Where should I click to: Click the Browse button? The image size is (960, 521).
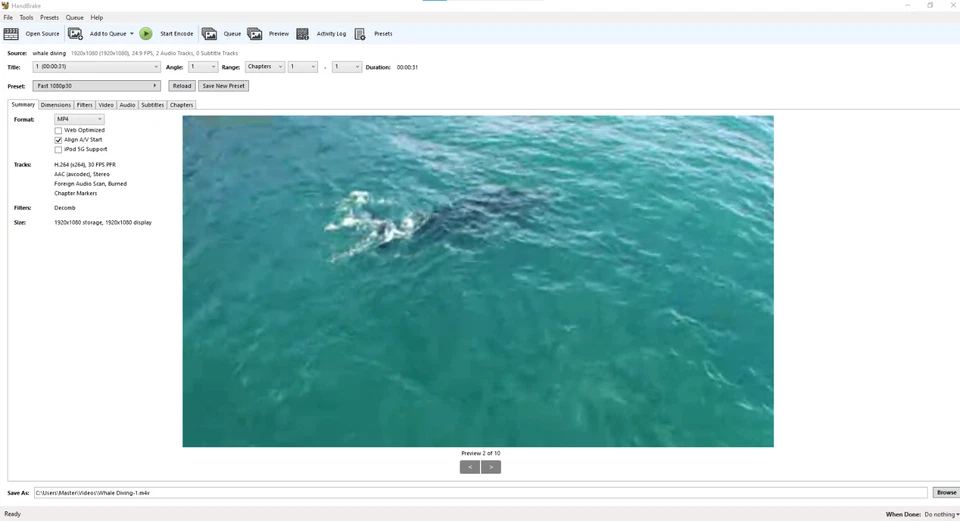point(946,492)
